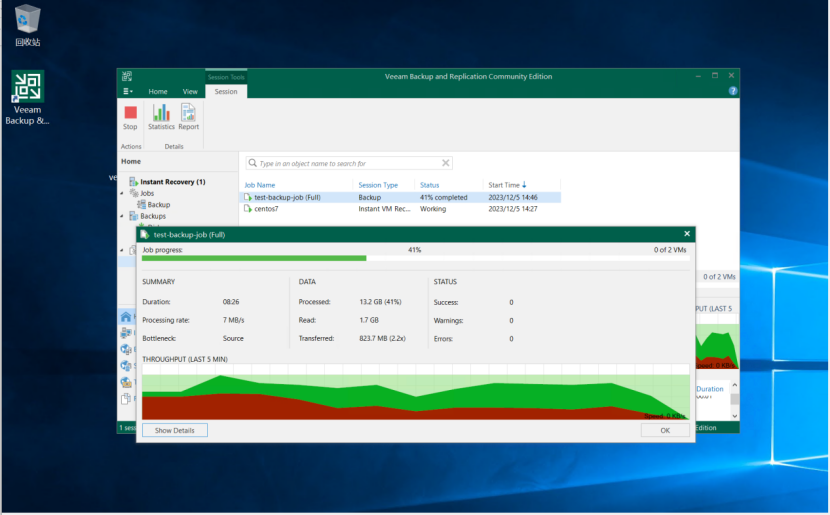
Task: Open the main application menu button
Action: click(x=128, y=91)
